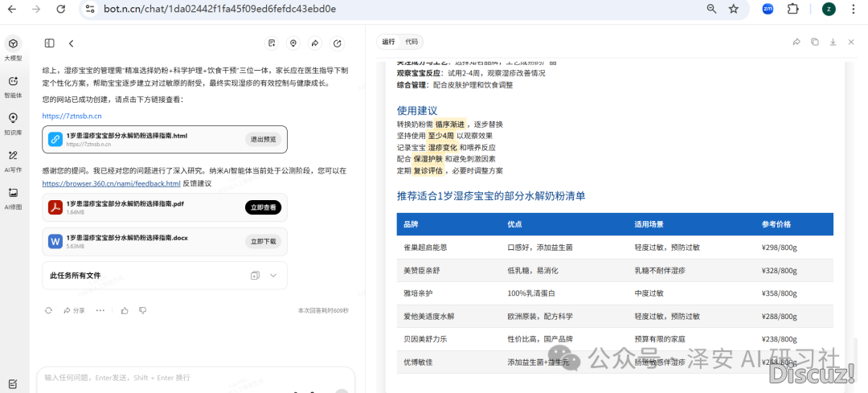Open the 大模型 sidebar section
The image size is (868, 393).
click(14, 48)
